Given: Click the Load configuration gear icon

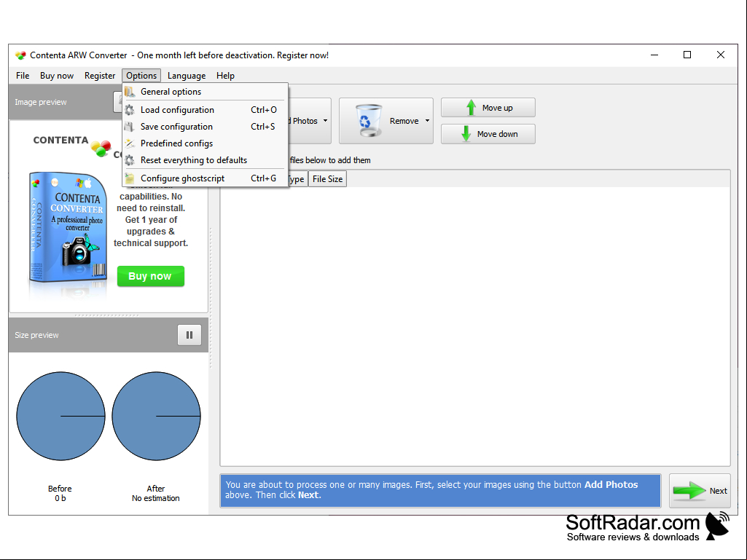Looking at the screenshot, I should click(x=130, y=110).
